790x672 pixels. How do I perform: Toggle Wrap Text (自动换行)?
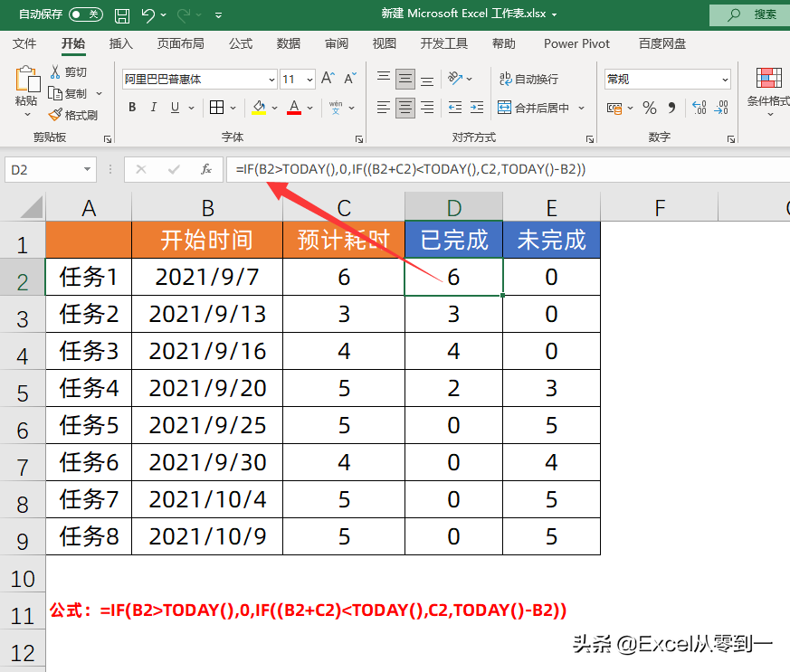528,79
